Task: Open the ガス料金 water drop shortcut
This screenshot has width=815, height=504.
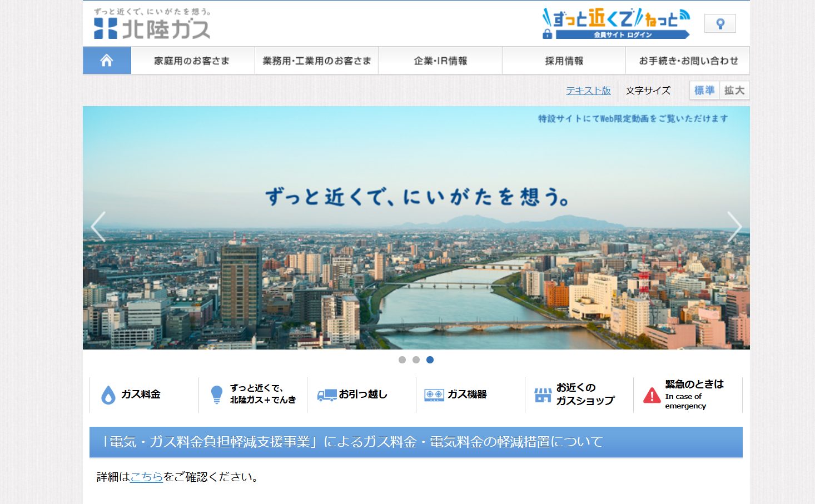Action: pos(144,395)
